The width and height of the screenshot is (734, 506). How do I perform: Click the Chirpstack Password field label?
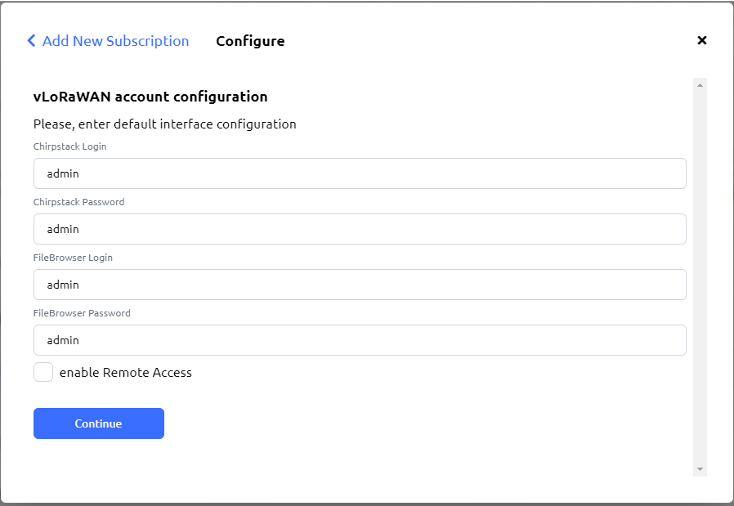tap(79, 202)
